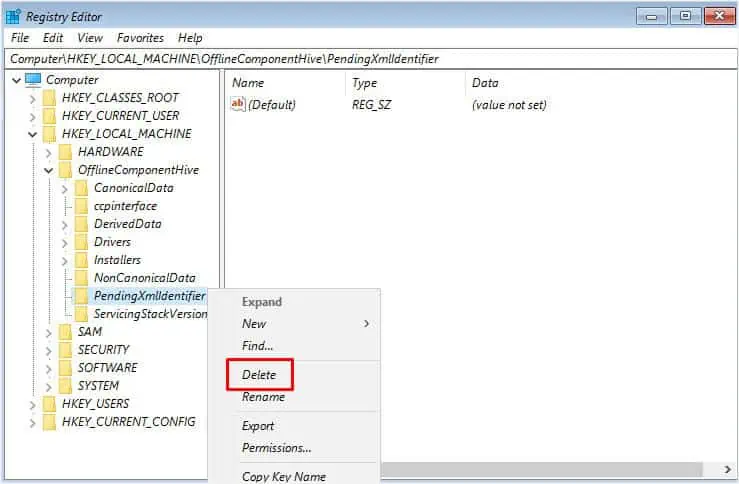Image resolution: width=739 pixels, height=484 pixels.
Task: Click the DerivedData folder icon
Action: coord(81,224)
